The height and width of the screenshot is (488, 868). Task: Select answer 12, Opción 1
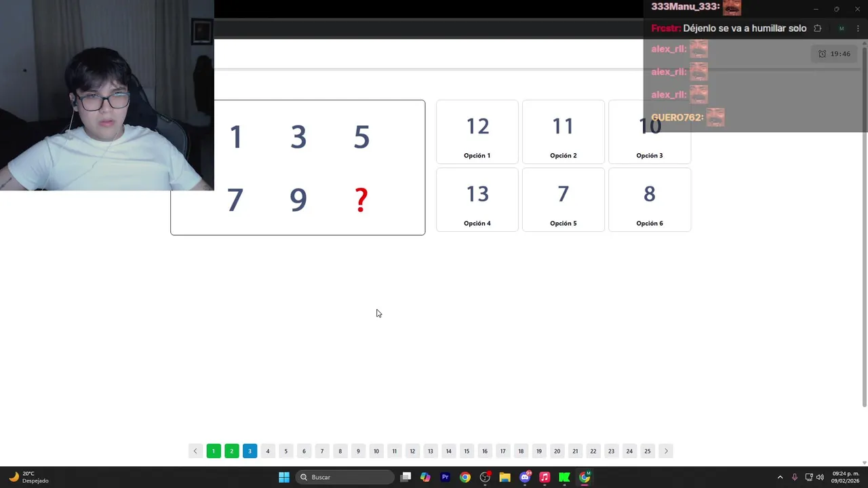[x=477, y=132]
